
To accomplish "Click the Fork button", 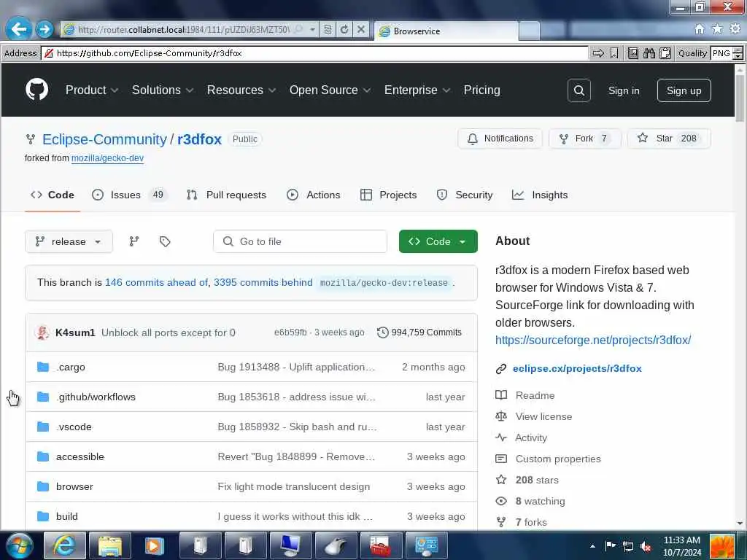I will [x=584, y=139].
